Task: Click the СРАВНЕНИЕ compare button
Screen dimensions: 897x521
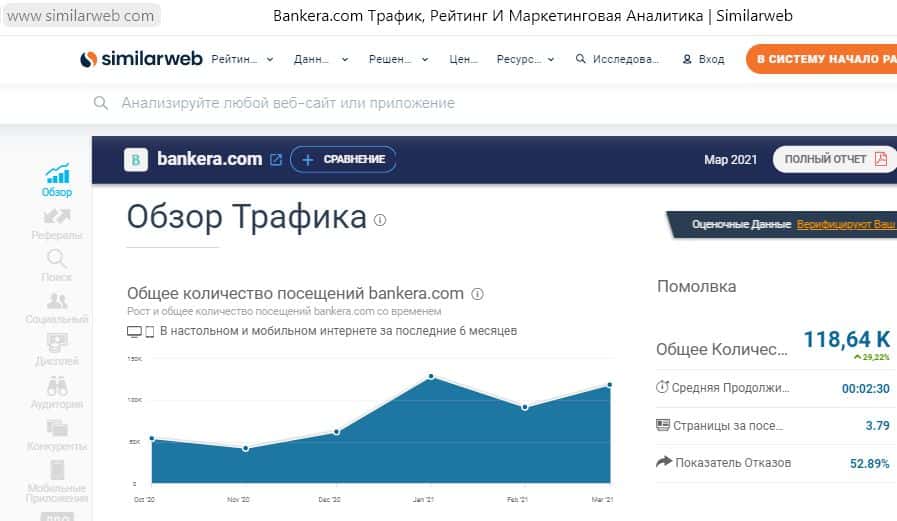Action: coord(343,160)
